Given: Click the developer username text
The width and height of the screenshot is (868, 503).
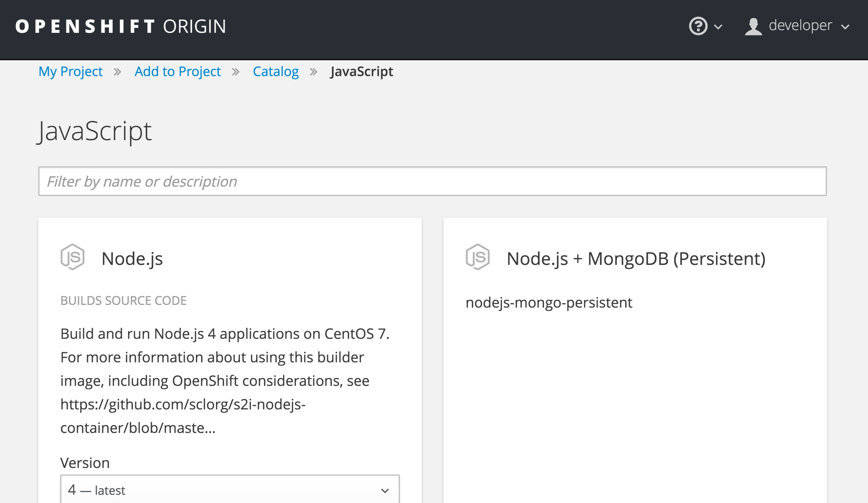Looking at the screenshot, I should tap(800, 25).
